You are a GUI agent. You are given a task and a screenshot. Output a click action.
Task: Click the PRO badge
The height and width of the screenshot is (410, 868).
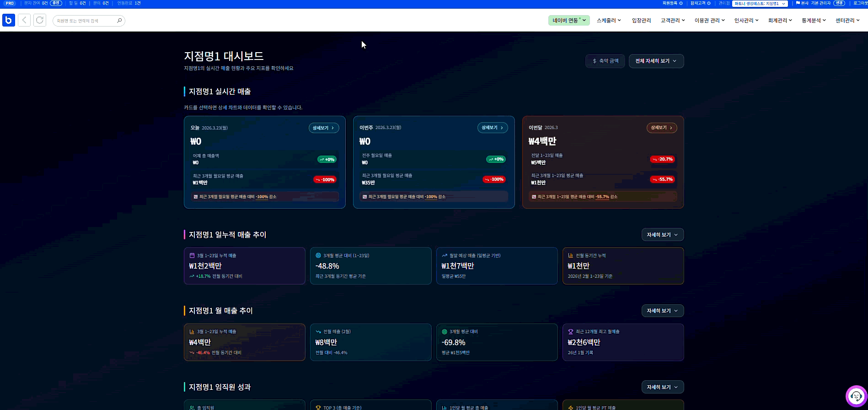pyautogui.click(x=10, y=3)
